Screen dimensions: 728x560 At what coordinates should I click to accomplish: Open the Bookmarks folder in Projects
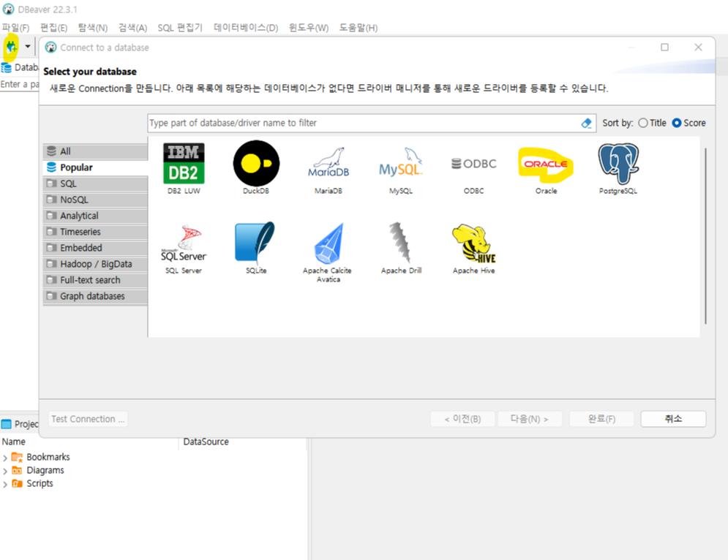(x=48, y=457)
